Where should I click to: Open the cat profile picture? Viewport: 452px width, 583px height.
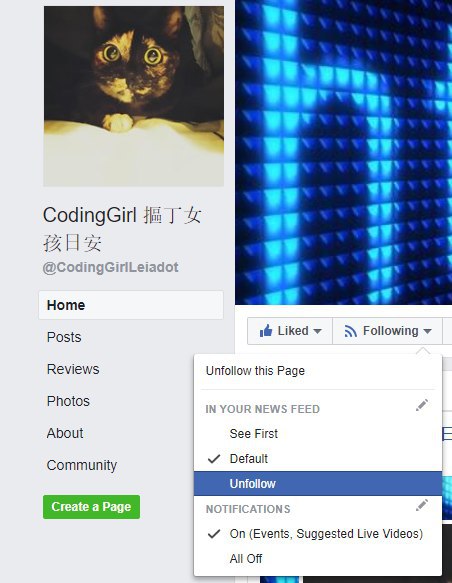(134, 96)
